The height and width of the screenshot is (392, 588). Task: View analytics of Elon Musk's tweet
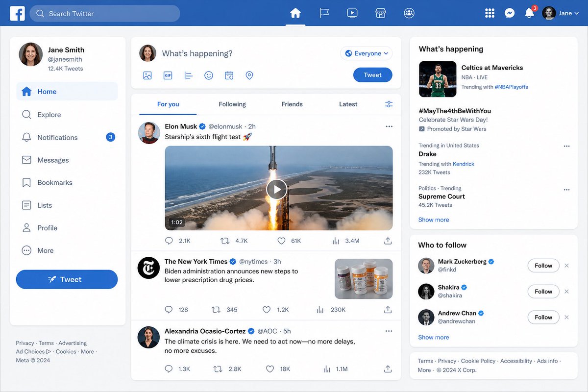pos(336,241)
